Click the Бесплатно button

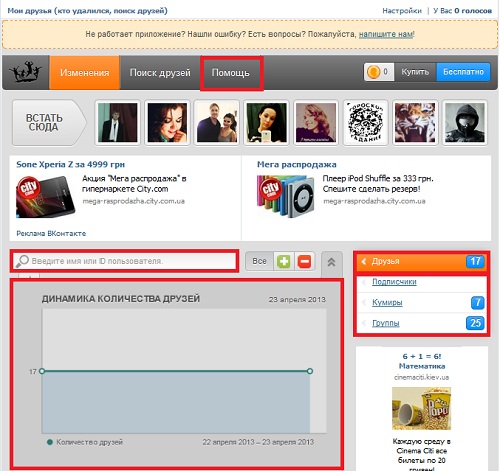pyautogui.click(x=463, y=72)
